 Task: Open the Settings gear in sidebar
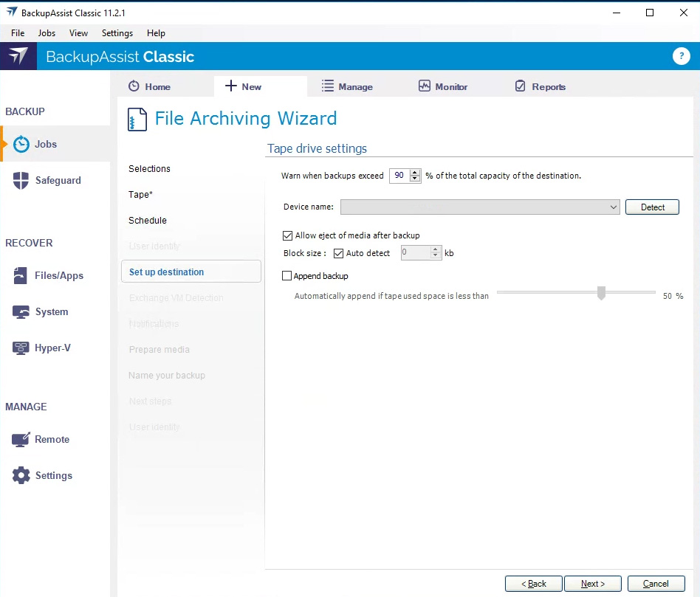tap(21, 476)
